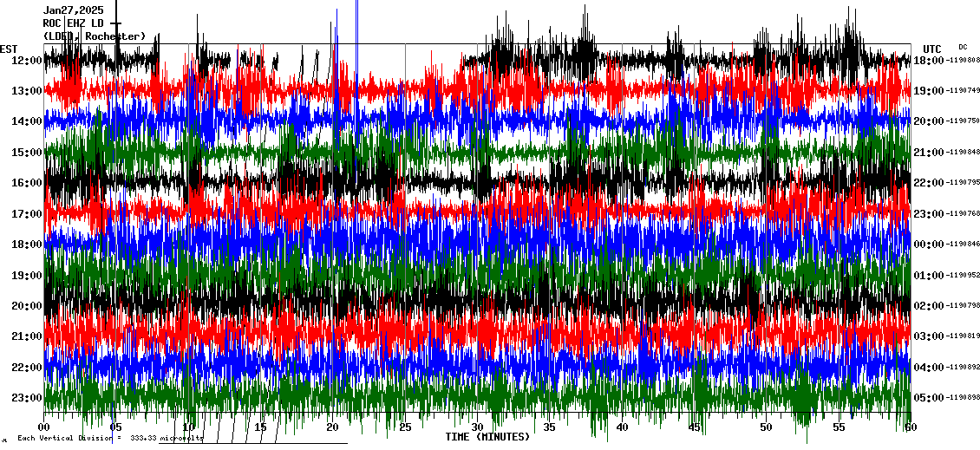
Task: Click the -1190898 DC offset value
Action: [x=964, y=398]
